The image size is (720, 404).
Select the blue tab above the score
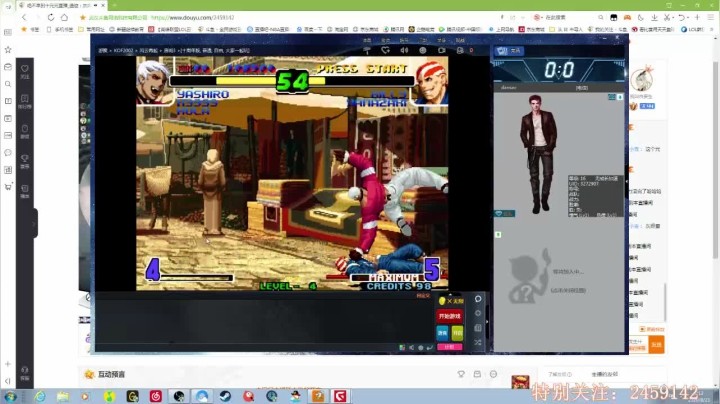[510, 51]
